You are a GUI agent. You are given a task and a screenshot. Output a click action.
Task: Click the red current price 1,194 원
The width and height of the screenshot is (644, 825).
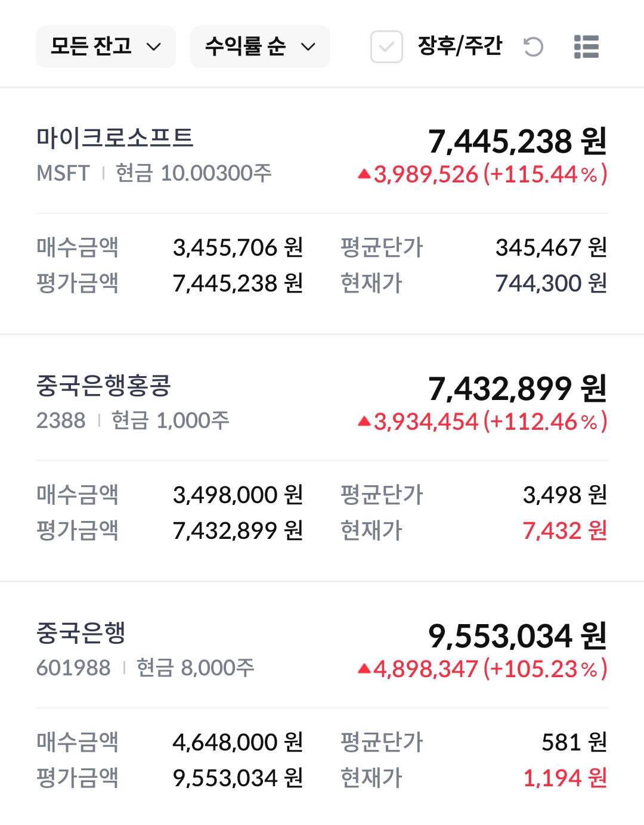[x=564, y=778]
